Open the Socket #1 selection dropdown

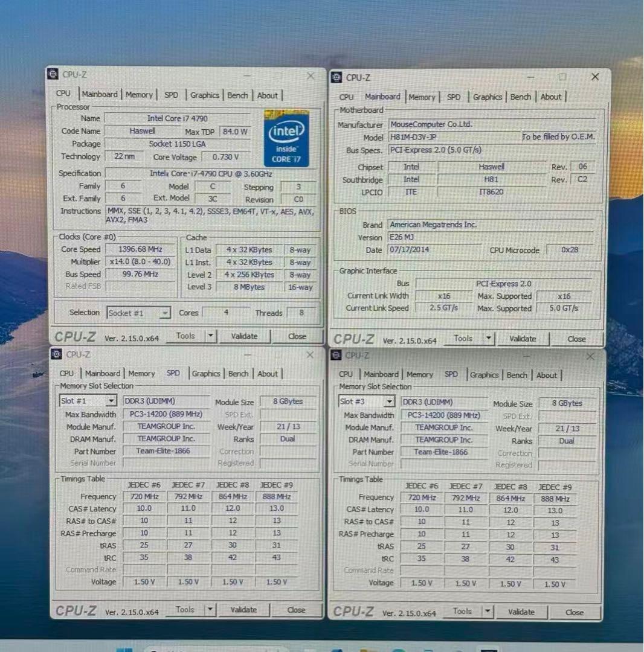(x=166, y=313)
